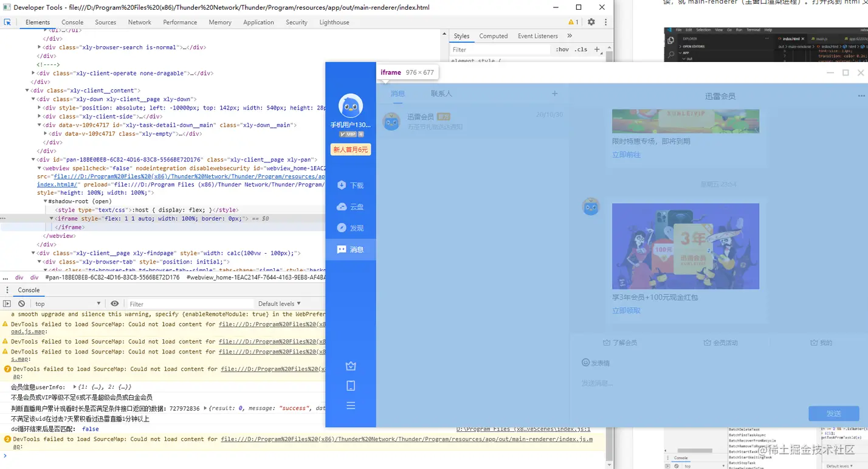This screenshot has width=868, height=469.
Task: Select the iframe element line in DOM tree
Action: pos(162,218)
